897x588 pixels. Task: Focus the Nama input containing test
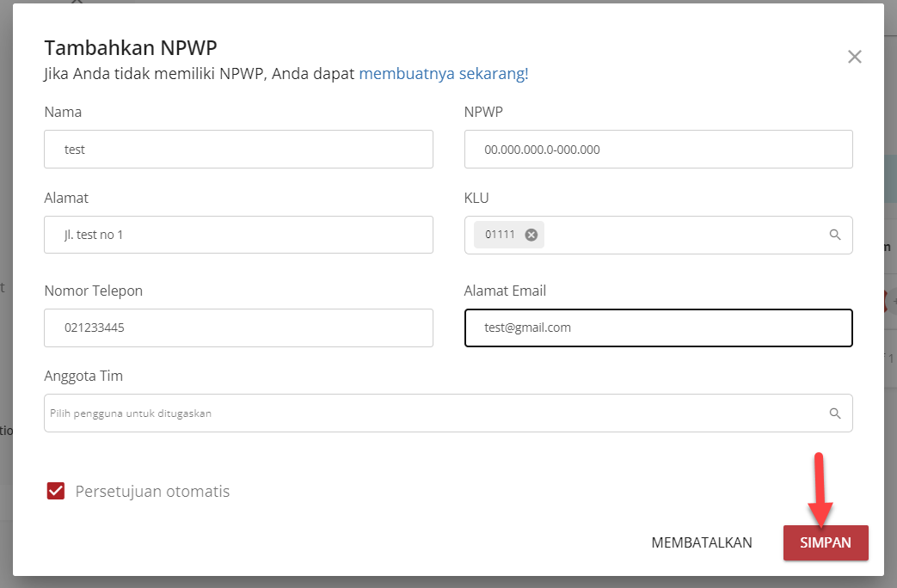[x=238, y=150]
